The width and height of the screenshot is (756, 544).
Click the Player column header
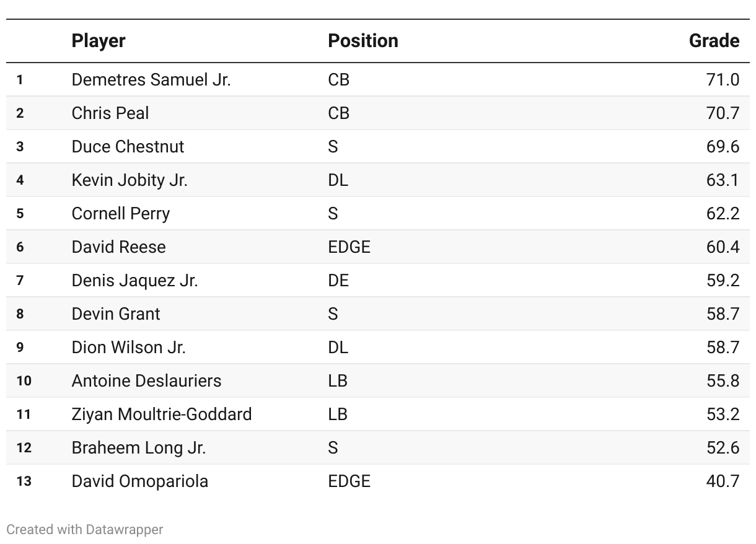pyautogui.click(x=99, y=41)
